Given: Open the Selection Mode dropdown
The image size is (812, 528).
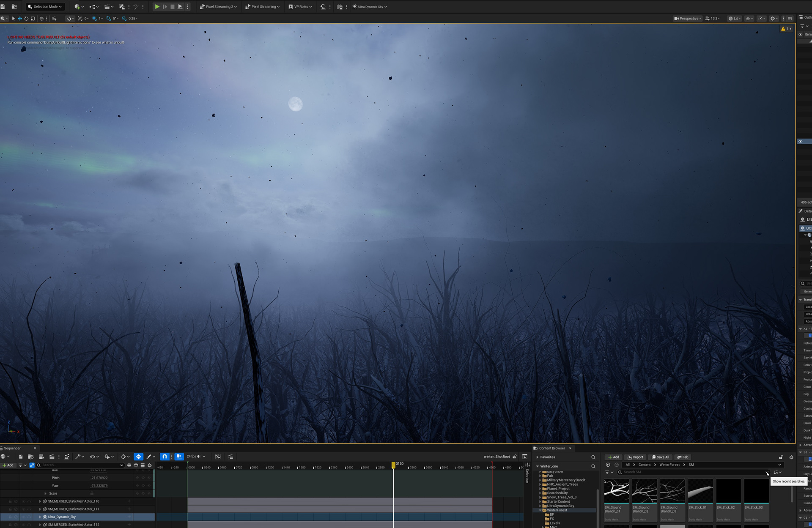Looking at the screenshot, I should tap(44, 6).
